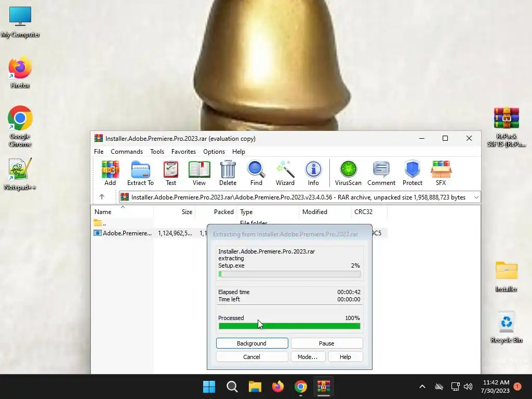This screenshot has width=532, height=399.
Task: Launch the Wizard tool
Action: (x=285, y=173)
